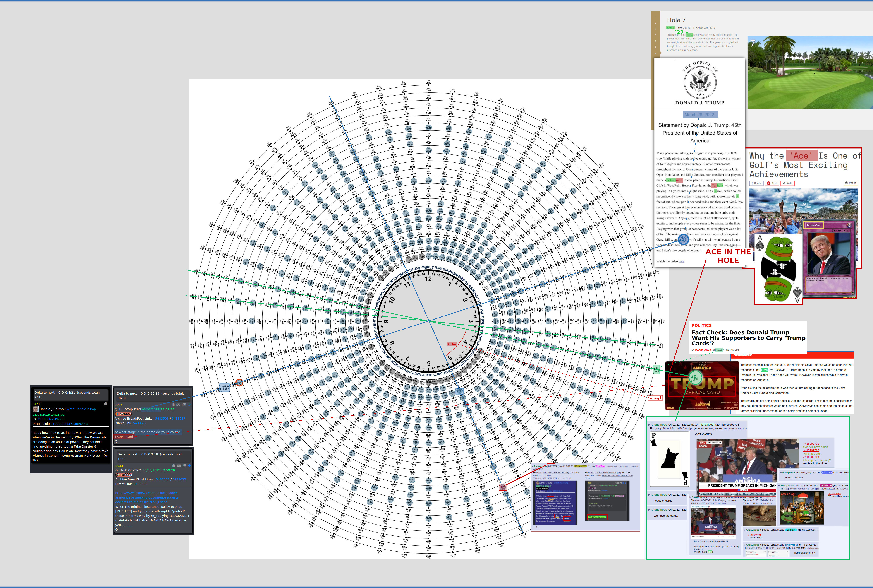Screen dimensions: 873x588
Task: Click the 'ID: aea725' badge
Action: 580,466
